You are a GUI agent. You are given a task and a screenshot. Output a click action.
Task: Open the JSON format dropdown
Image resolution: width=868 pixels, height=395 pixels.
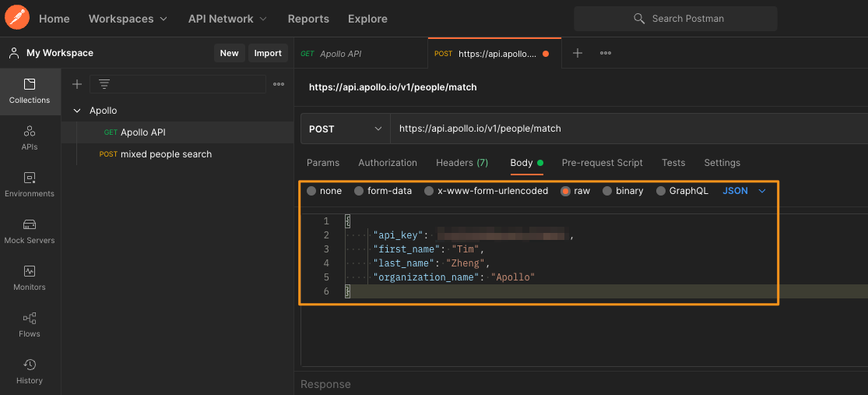(744, 191)
